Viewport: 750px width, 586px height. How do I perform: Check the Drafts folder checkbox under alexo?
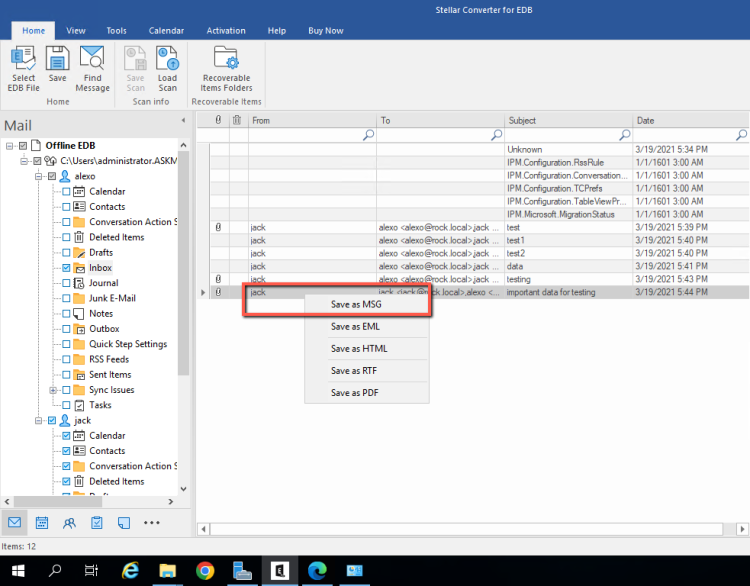click(x=66, y=253)
